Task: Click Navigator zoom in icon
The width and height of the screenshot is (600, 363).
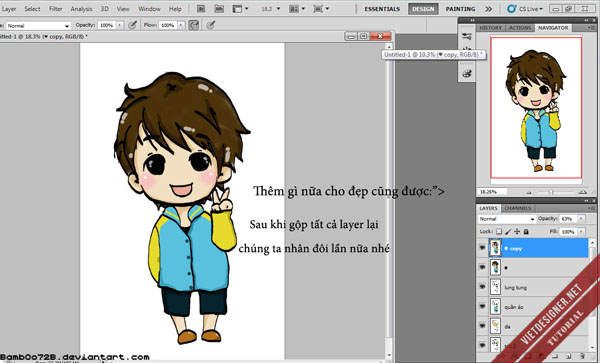Action: click(x=582, y=192)
